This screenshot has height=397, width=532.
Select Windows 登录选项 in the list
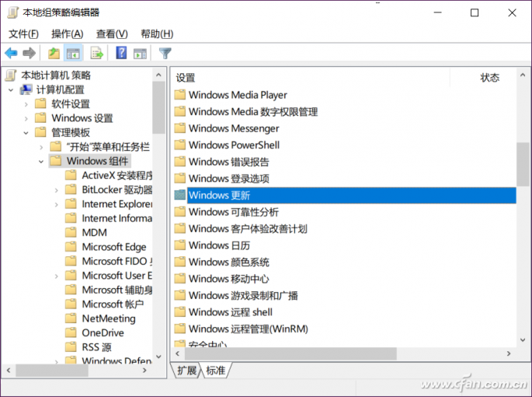pos(228,178)
